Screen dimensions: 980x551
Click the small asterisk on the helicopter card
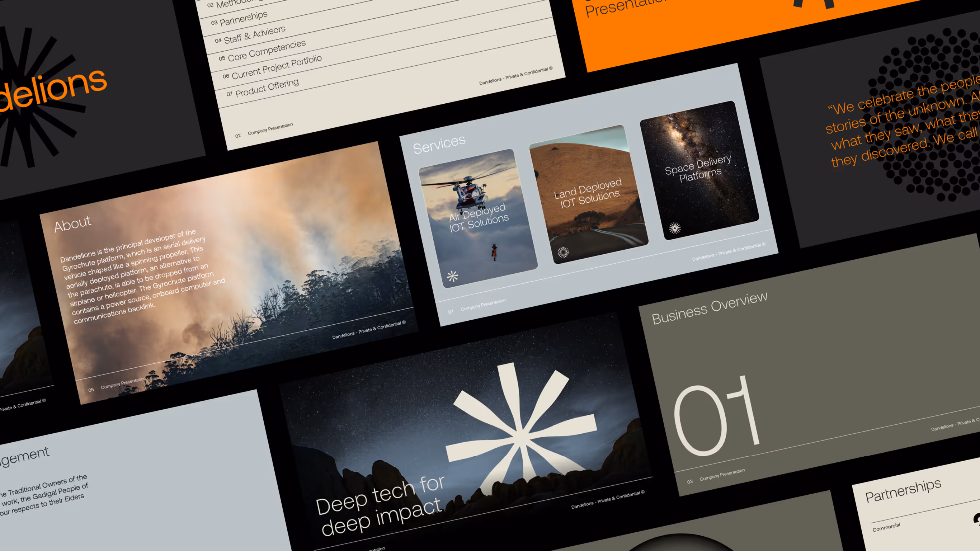click(452, 276)
